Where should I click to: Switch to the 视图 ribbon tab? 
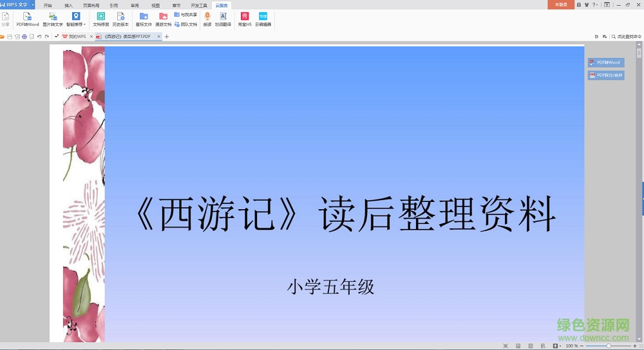coord(155,5)
